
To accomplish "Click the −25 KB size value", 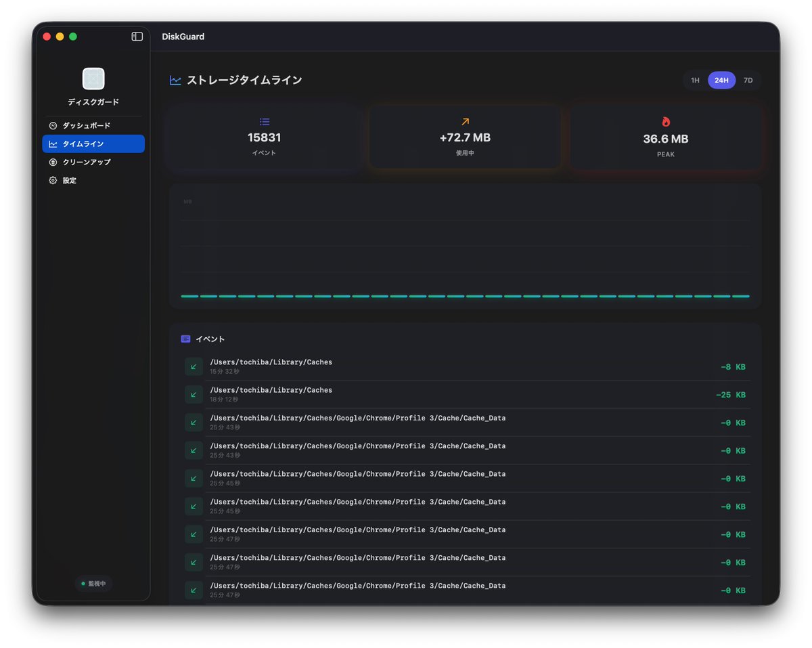I will (731, 395).
